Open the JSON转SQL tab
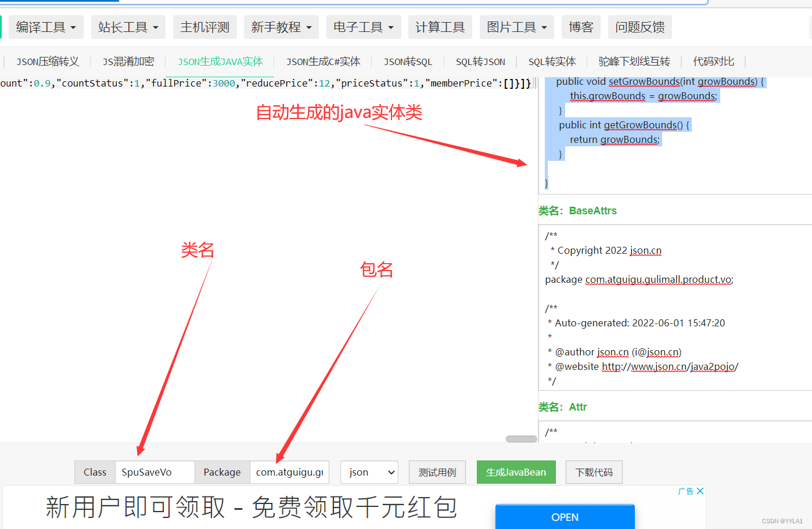This screenshot has height=529, width=812. click(408, 62)
